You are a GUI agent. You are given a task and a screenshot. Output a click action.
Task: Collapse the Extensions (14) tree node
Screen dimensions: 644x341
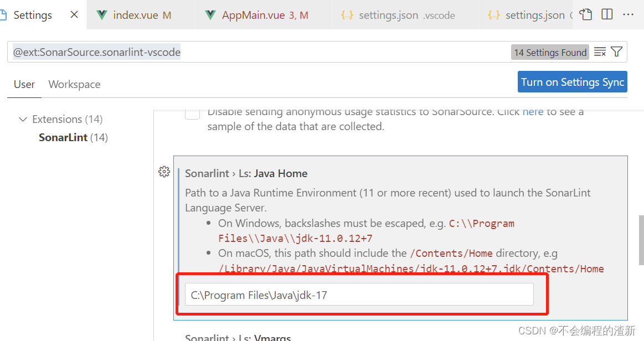point(23,119)
